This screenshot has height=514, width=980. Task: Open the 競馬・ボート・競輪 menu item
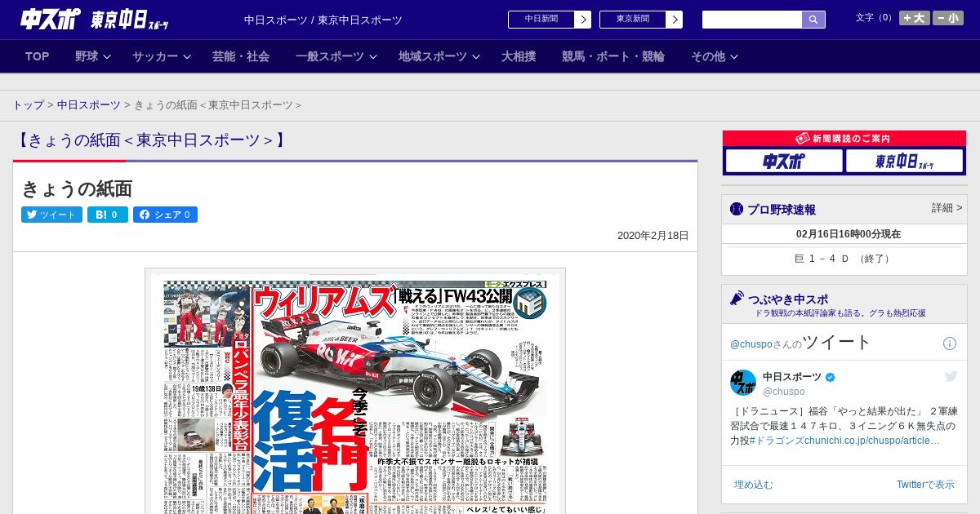coord(613,56)
